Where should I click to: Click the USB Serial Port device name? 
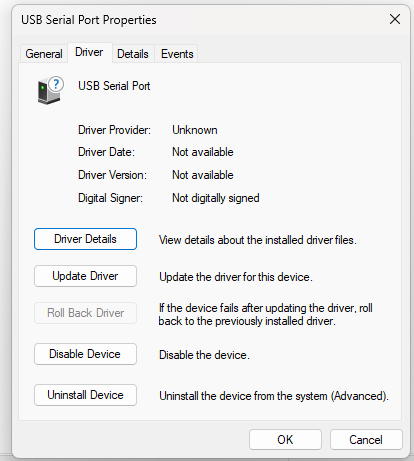tap(114, 86)
